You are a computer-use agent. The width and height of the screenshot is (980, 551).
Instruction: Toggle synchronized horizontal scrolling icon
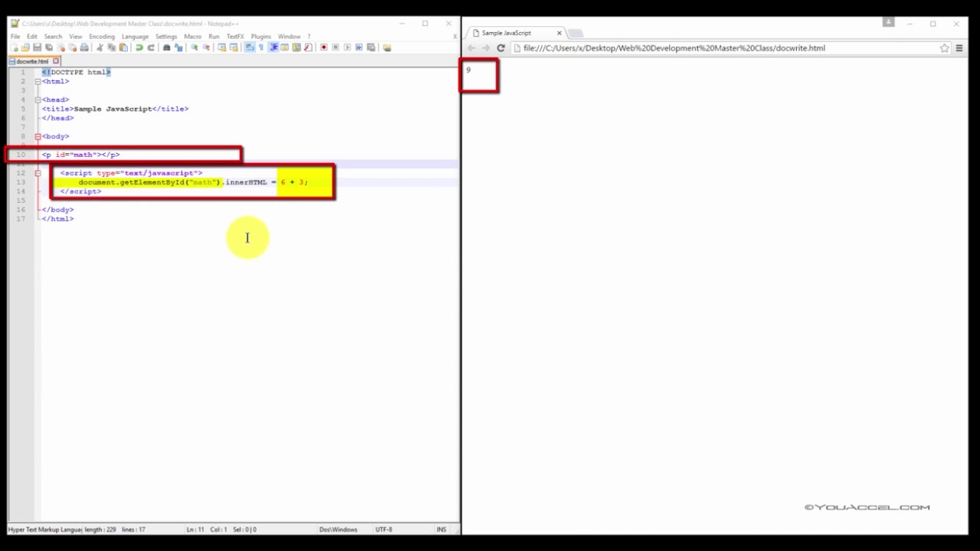[x=233, y=47]
